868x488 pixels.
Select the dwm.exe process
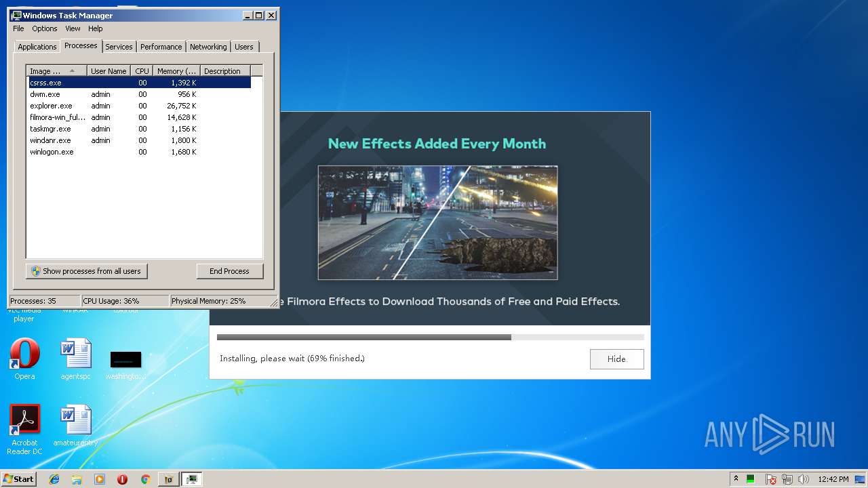139,94
